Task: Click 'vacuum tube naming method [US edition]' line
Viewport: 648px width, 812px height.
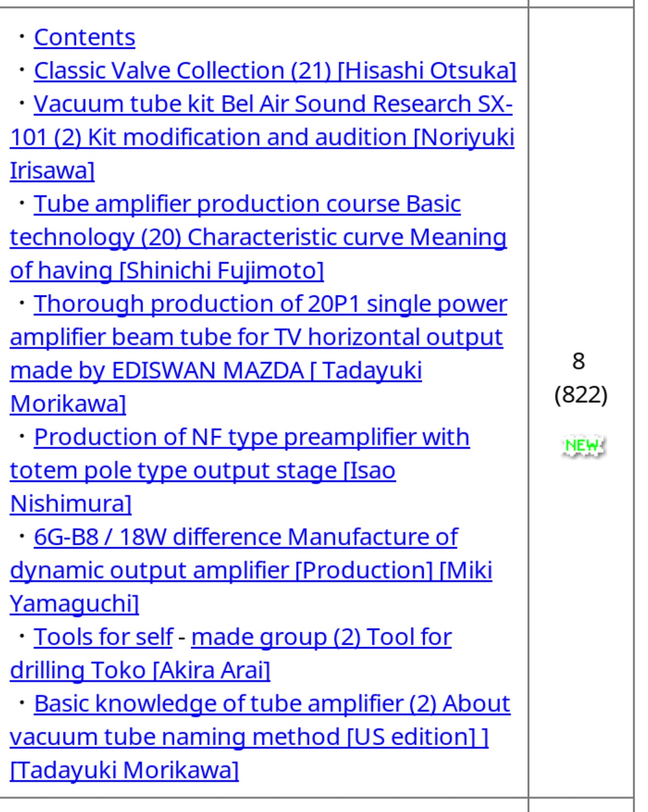Action: pyautogui.click(x=249, y=737)
